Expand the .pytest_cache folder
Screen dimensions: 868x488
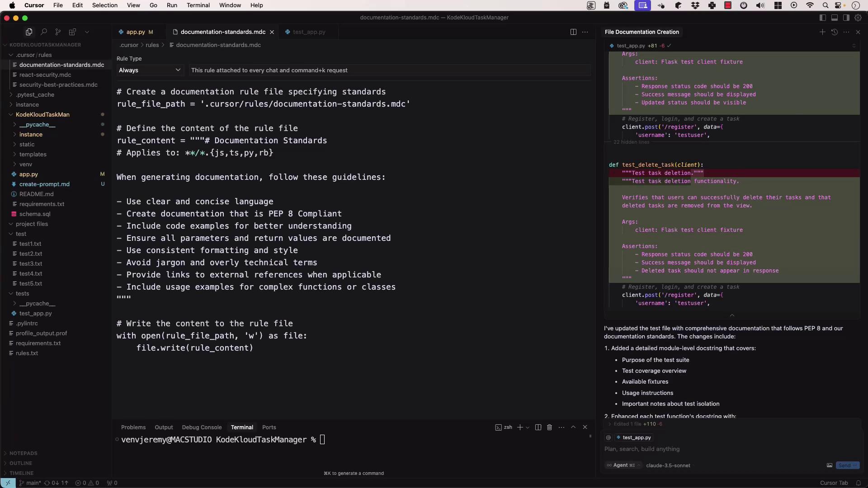(x=35, y=95)
